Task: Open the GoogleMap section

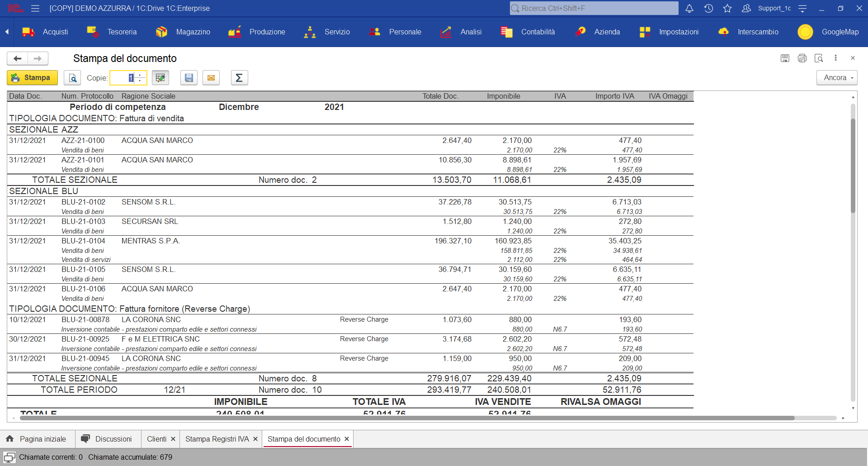Action: (x=828, y=32)
